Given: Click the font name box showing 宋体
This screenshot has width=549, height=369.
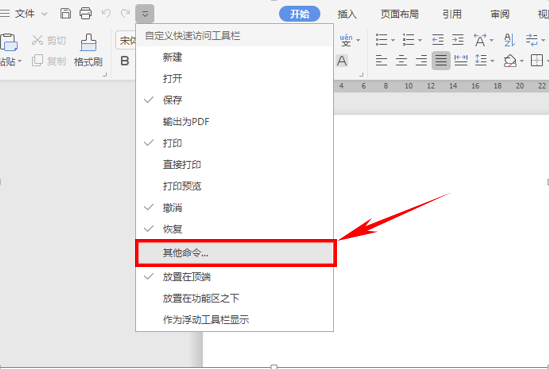Looking at the screenshot, I should coord(126,41).
